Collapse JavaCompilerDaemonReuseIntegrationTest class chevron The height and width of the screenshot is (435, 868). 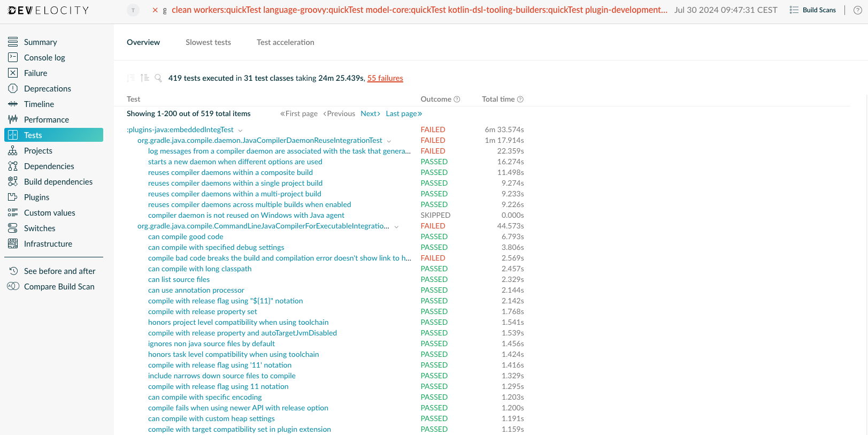(389, 141)
